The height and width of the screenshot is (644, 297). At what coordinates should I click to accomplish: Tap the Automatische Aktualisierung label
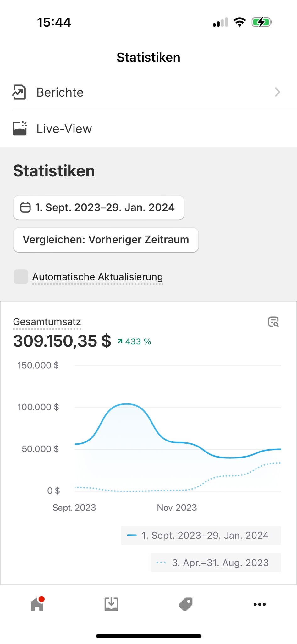(97, 277)
